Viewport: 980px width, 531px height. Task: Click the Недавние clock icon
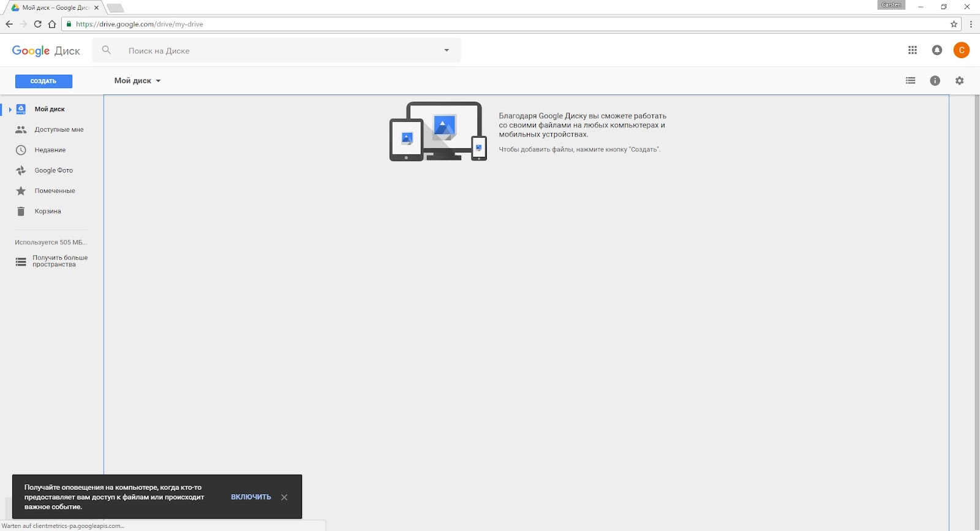(x=21, y=150)
